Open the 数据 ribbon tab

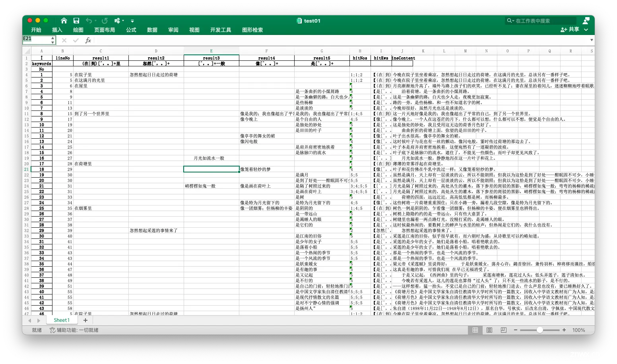[152, 30]
